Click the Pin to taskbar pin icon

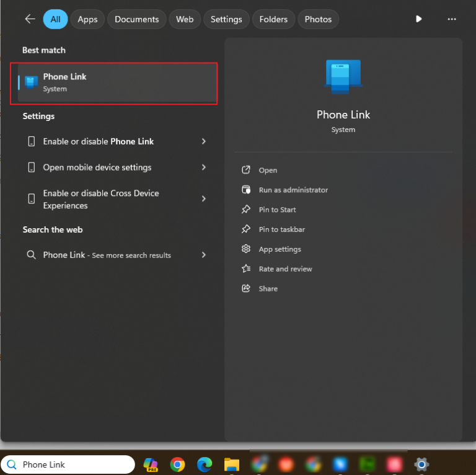246,229
